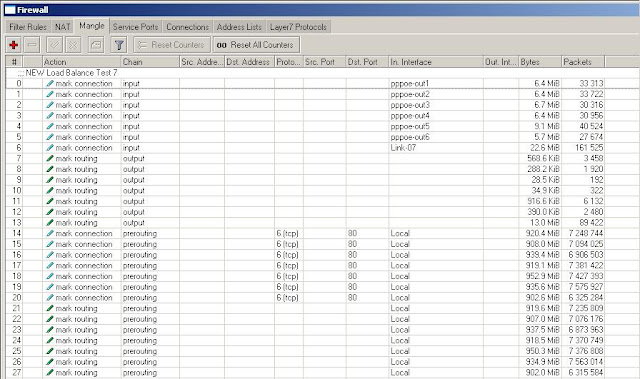Click the Dst. Address column header
640x379 pixels.
249,62
